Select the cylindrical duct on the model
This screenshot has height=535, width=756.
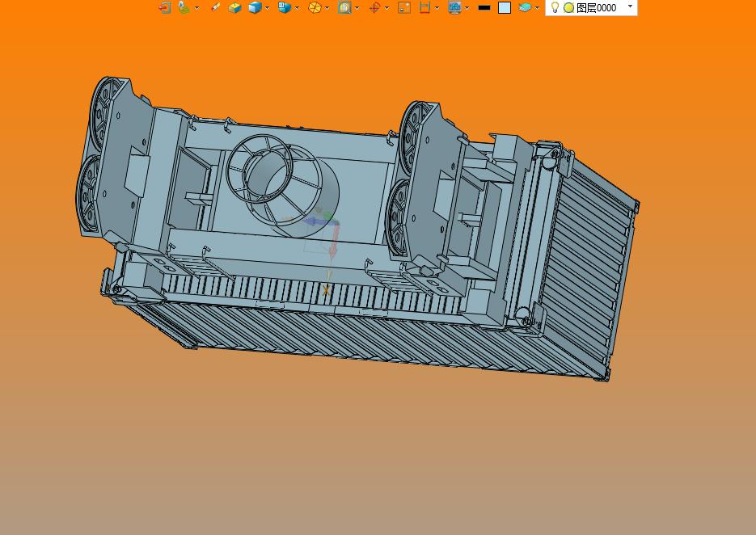click(x=285, y=186)
